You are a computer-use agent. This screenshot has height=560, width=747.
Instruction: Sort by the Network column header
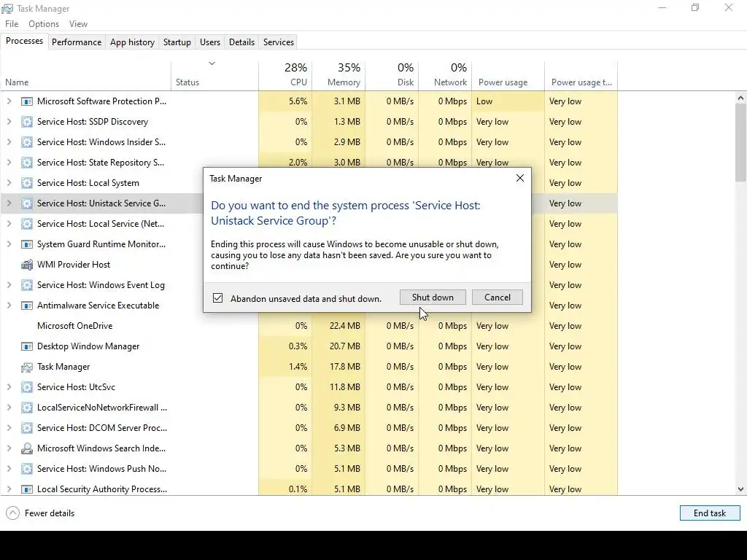point(446,75)
